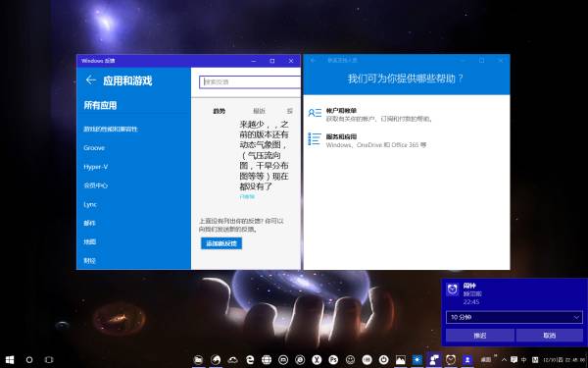Open Cortana circle on the taskbar
The width and height of the screenshot is (588, 368).
coord(29,360)
